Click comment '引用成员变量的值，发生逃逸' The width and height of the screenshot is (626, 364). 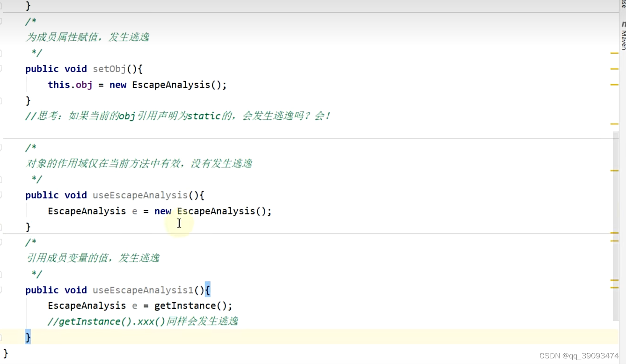93,258
